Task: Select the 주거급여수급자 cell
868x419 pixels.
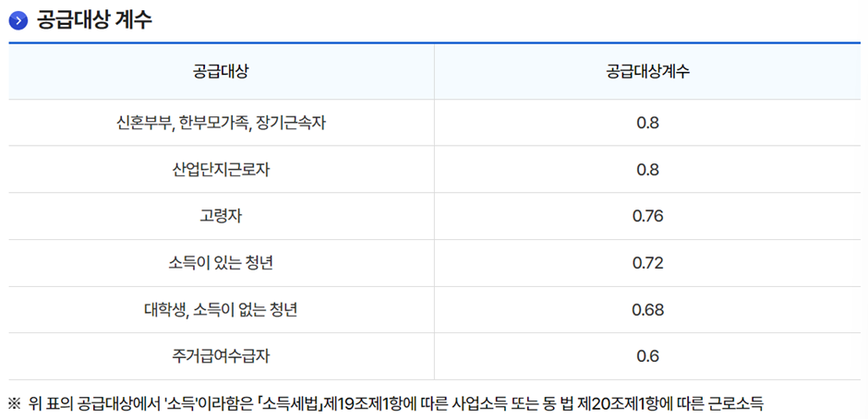Action: click(x=221, y=356)
